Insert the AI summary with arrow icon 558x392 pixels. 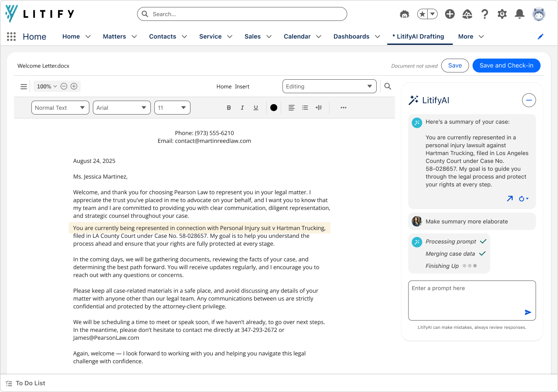click(x=510, y=199)
